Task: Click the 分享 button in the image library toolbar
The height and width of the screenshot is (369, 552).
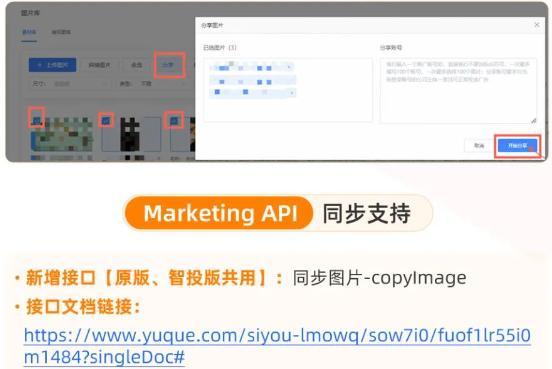Action: pyautogui.click(x=168, y=65)
